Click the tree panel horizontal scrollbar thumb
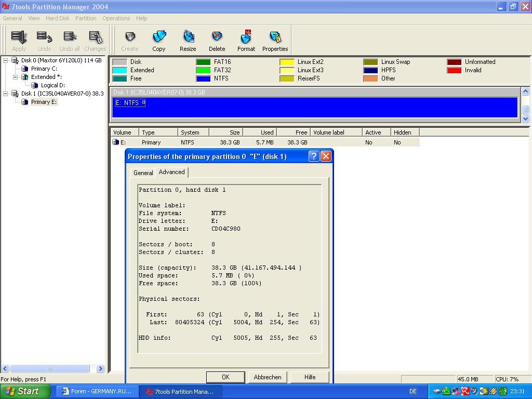The image size is (532, 399). click(x=50, y=368)
